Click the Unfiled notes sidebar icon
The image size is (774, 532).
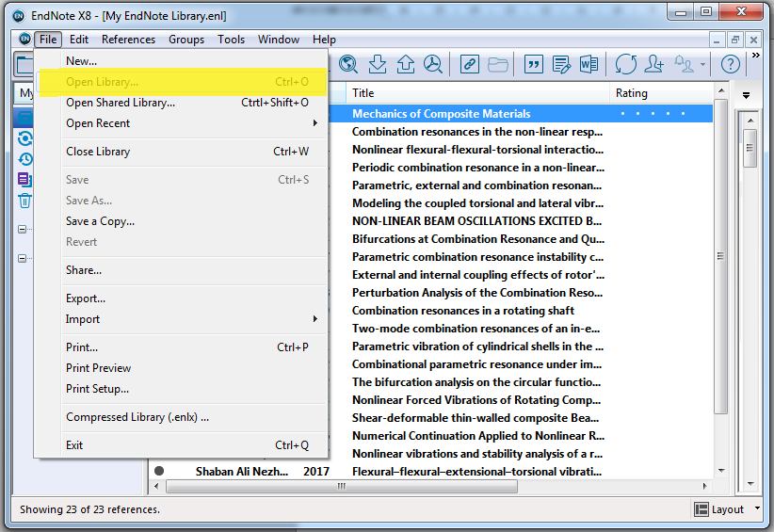click(24, 179)
